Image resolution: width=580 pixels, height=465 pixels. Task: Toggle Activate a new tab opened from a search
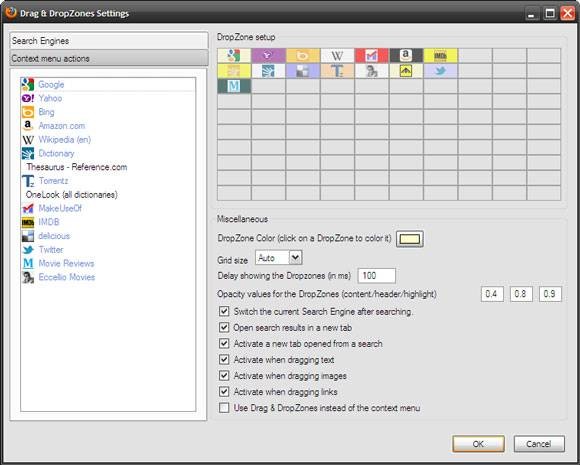(224, 343)
